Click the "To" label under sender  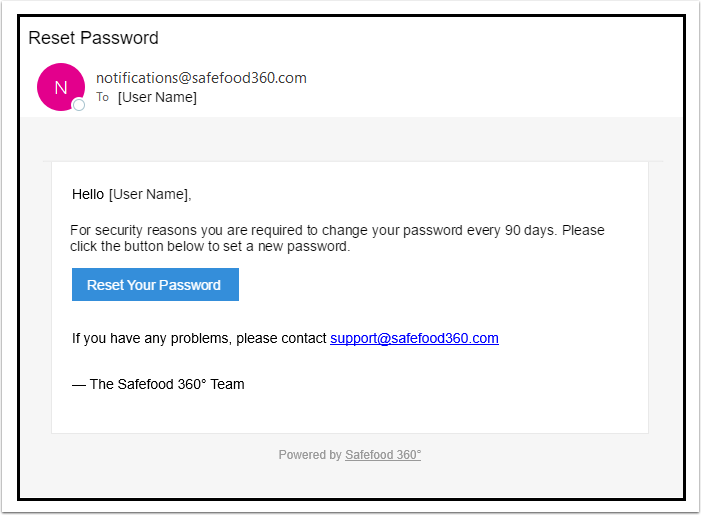102,97
